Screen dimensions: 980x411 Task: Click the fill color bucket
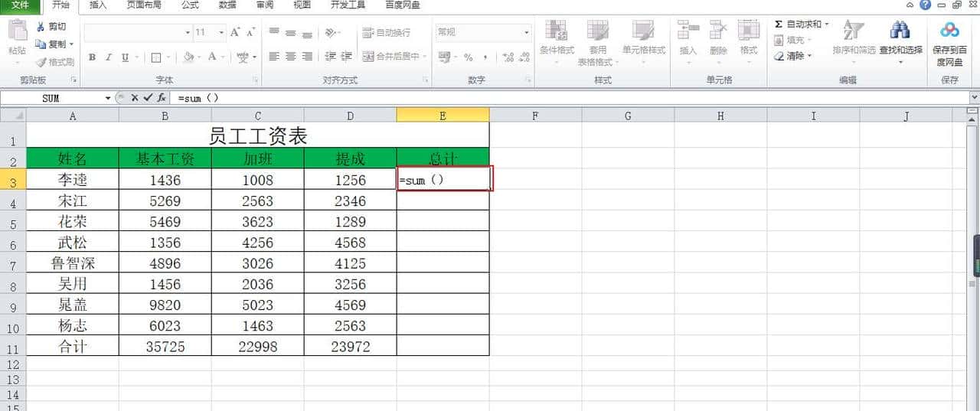pos(188,57)
